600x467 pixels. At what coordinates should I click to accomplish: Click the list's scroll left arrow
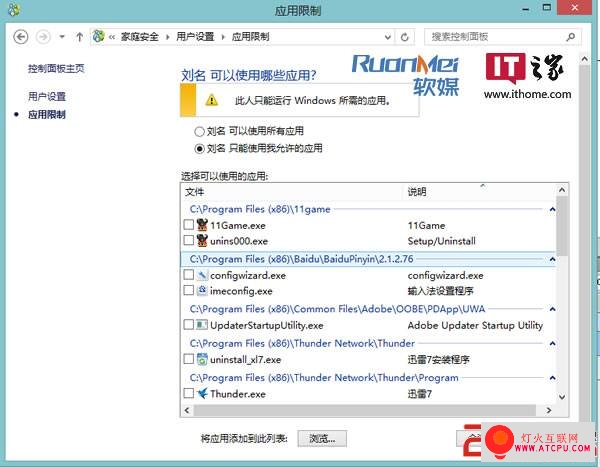click(x=187, y=410)
